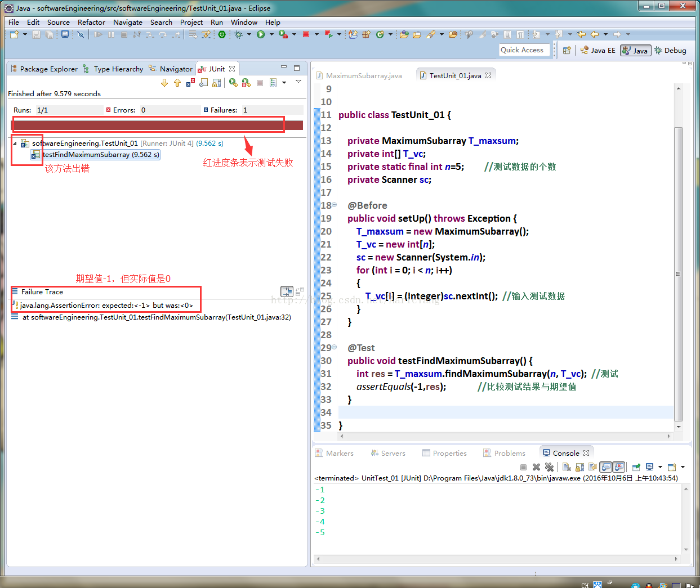Click the Open Perspective icon
The height and width of the screenshot is (588, 700).
coord(567,50)
